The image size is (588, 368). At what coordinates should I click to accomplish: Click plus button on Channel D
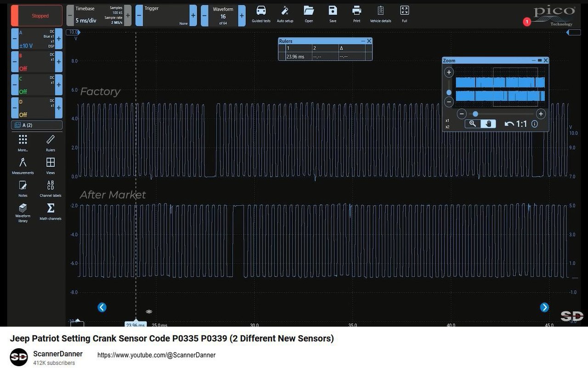(59, 108)
